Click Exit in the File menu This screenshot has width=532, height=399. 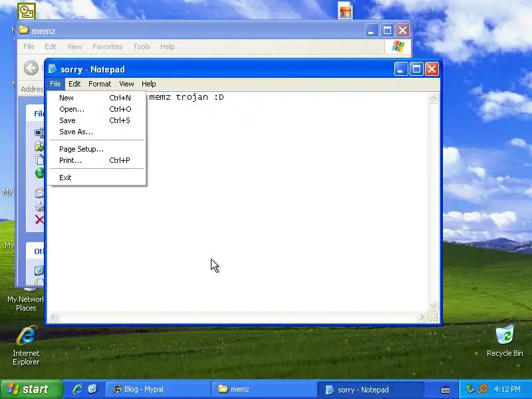pos(96,178)
